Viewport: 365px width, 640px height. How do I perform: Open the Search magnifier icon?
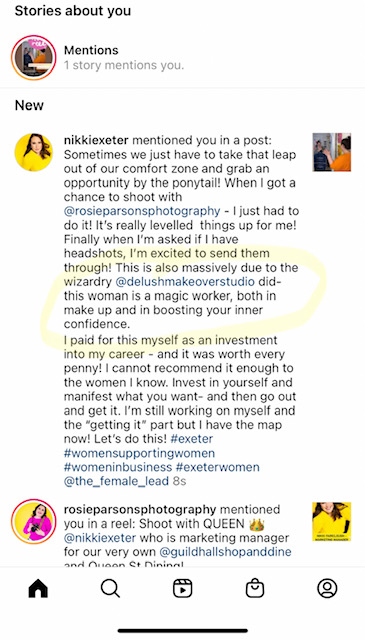[x=110, y=589]
